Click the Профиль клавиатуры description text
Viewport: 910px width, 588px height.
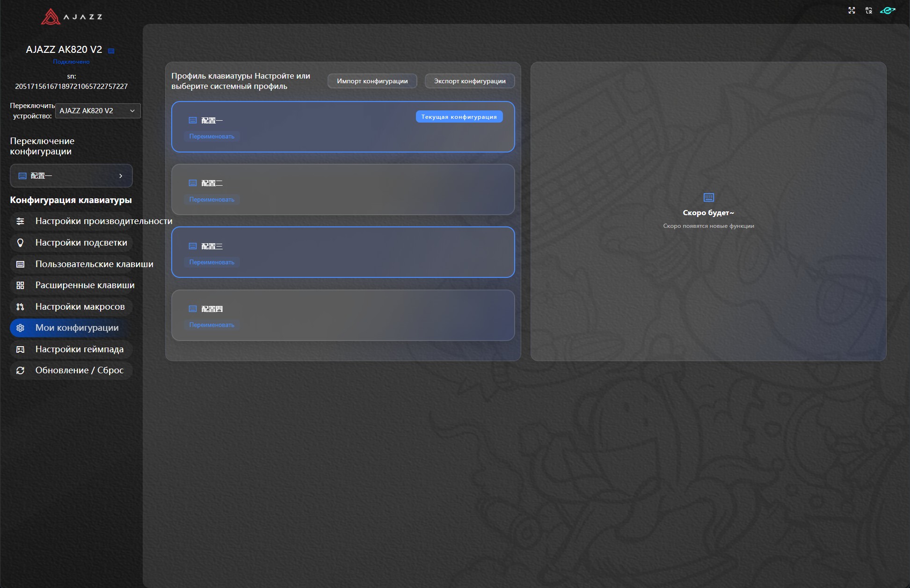[241, 81]
